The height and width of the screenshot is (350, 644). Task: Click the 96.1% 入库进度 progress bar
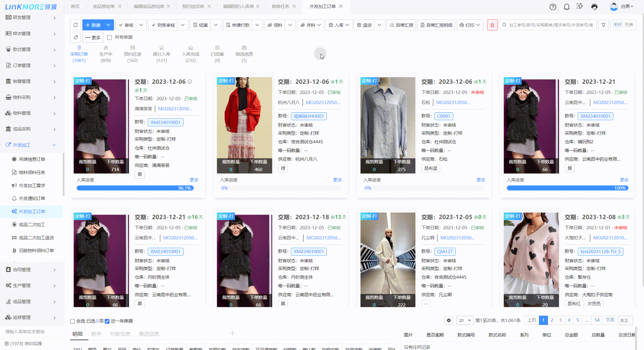coord(135,188)
